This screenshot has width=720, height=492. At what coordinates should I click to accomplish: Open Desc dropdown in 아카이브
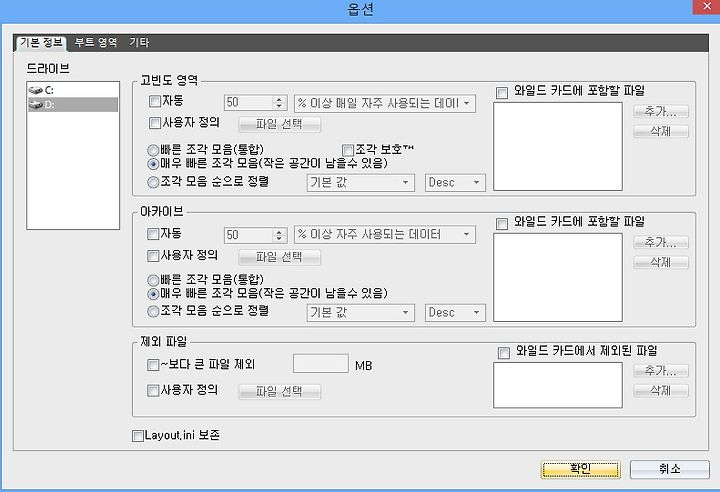pyautogui.click(x=455, y=313)
